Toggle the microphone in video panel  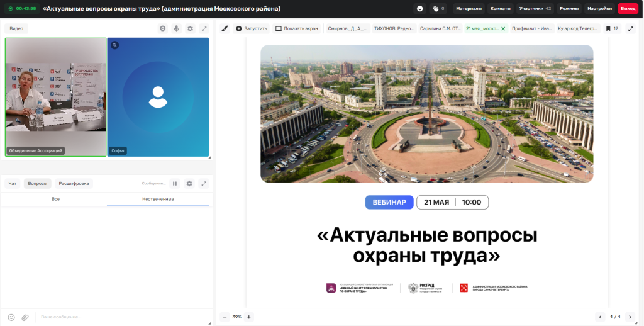point(177,29)
